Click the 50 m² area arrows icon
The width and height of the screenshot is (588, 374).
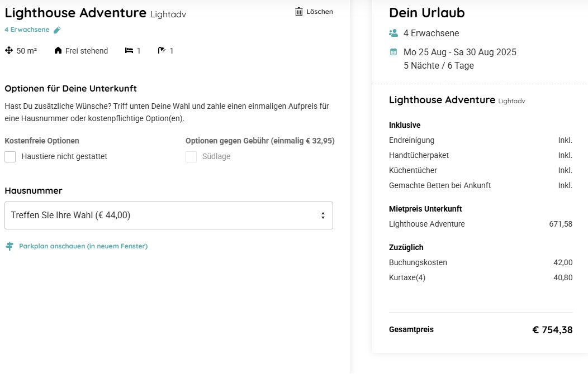(x=9, y=51)
